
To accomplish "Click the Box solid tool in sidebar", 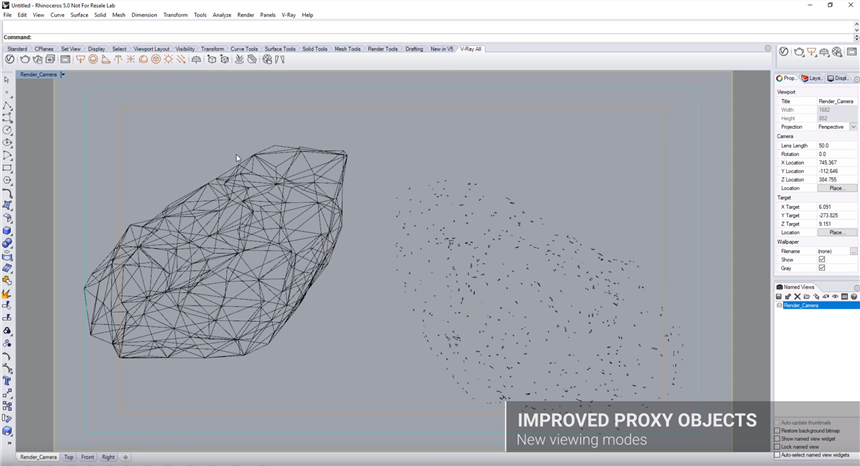I will click(7, 231).
